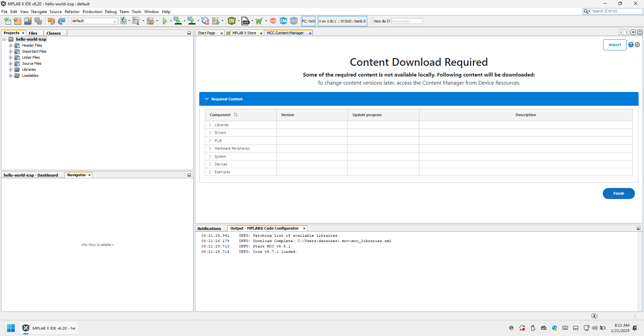Click the New Project toolbar icon
This screenshot has height=336, width=644.
[x=17, y=21]
